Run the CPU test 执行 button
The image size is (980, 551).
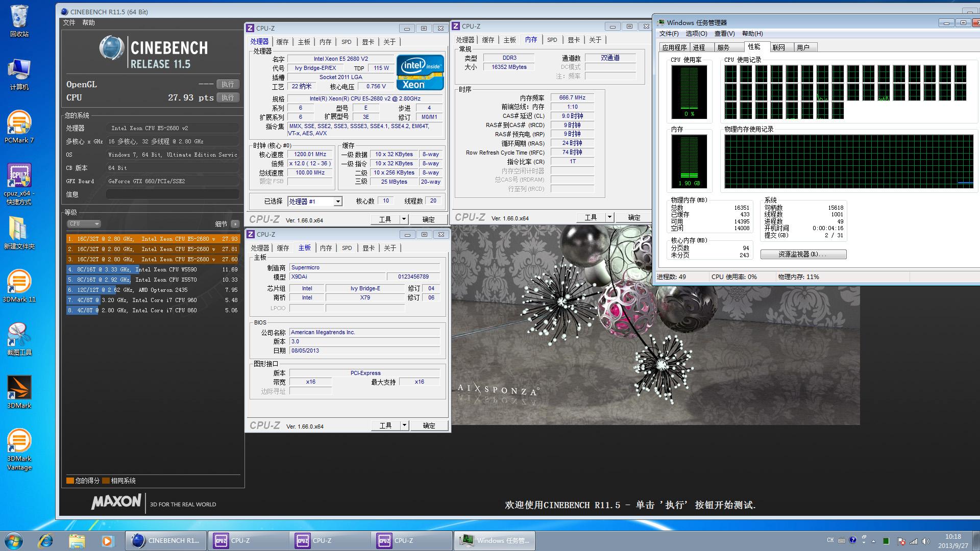pos(228,97)
